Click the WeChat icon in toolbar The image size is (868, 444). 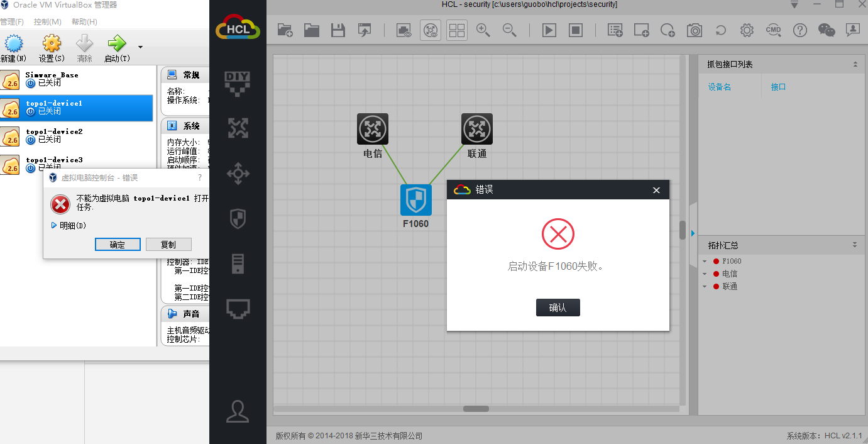827,30
